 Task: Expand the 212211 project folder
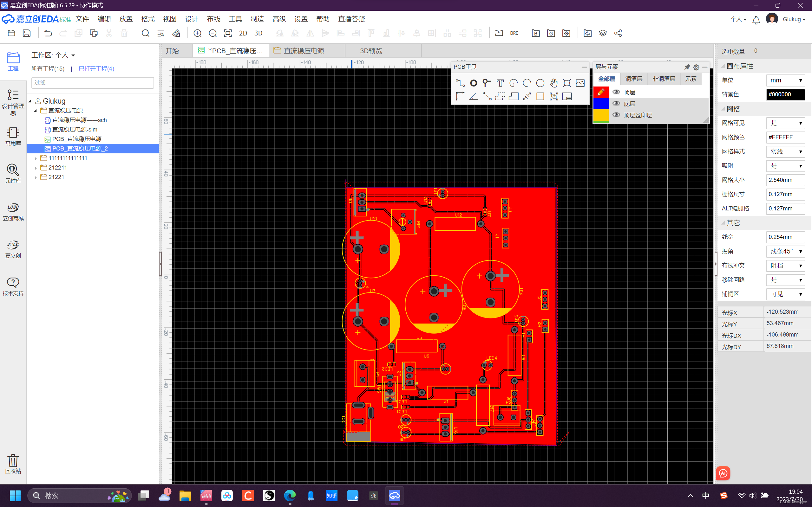tap(36, 168)
